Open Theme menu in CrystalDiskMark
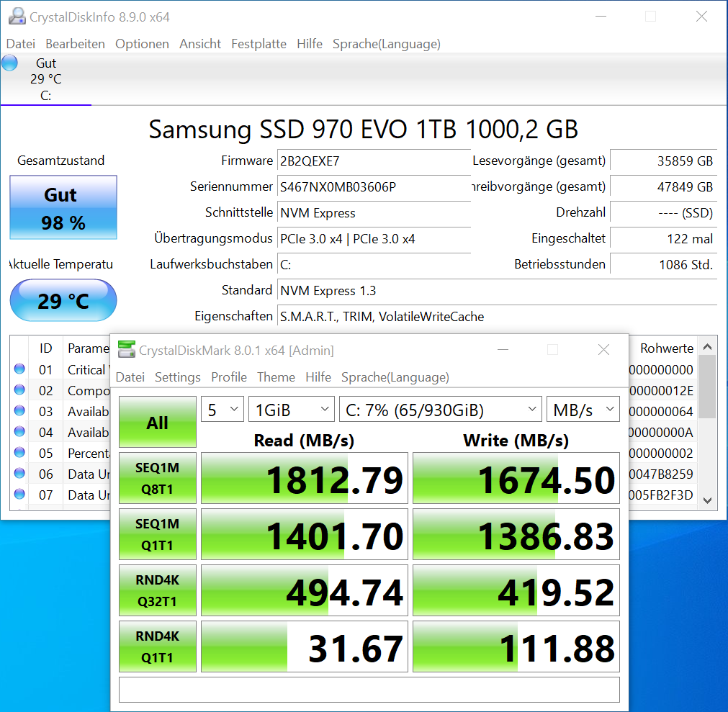The height and width of the screenshot is (712, 728). (276, 377)
